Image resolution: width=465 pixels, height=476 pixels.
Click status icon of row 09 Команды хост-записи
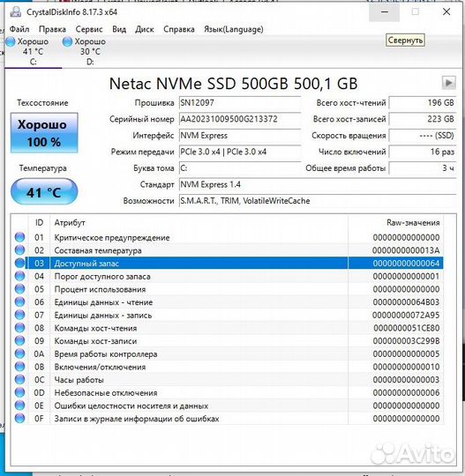19,341
